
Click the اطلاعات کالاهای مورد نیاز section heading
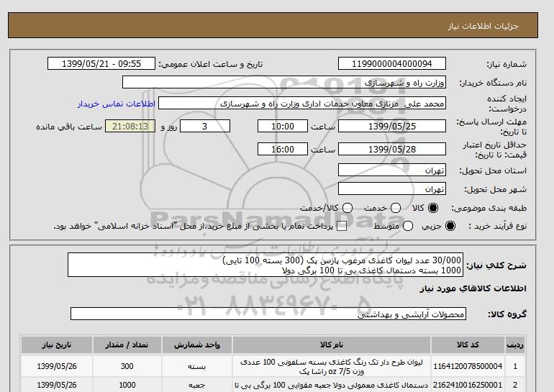click(473, 288)
